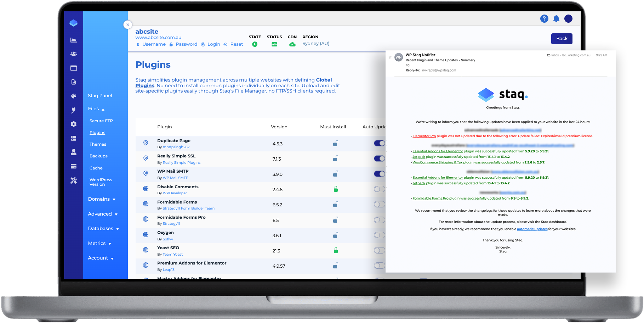Click the Disable Comments globe icon

click(146, 189)
